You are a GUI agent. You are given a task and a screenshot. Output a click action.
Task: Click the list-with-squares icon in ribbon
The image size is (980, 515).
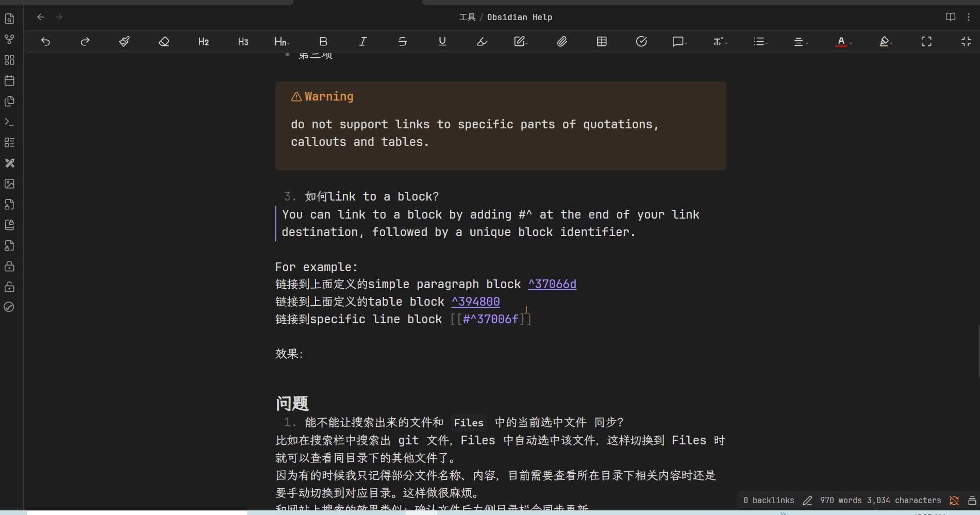[9, 143]
